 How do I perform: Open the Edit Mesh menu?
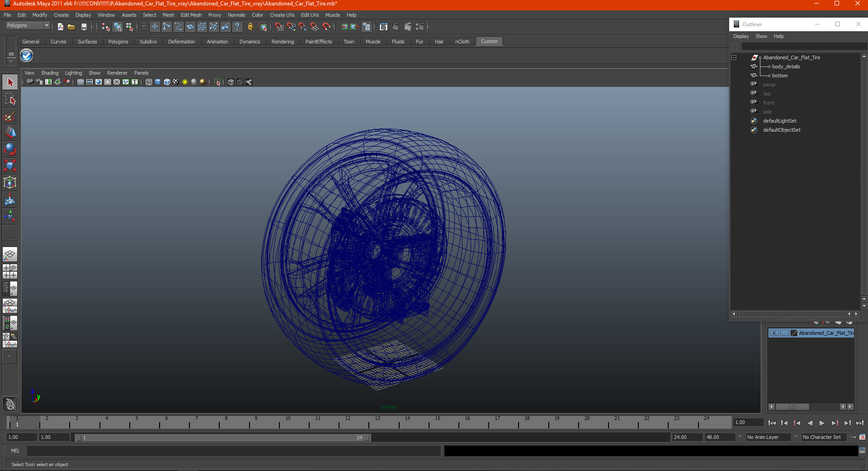[191, 15]
